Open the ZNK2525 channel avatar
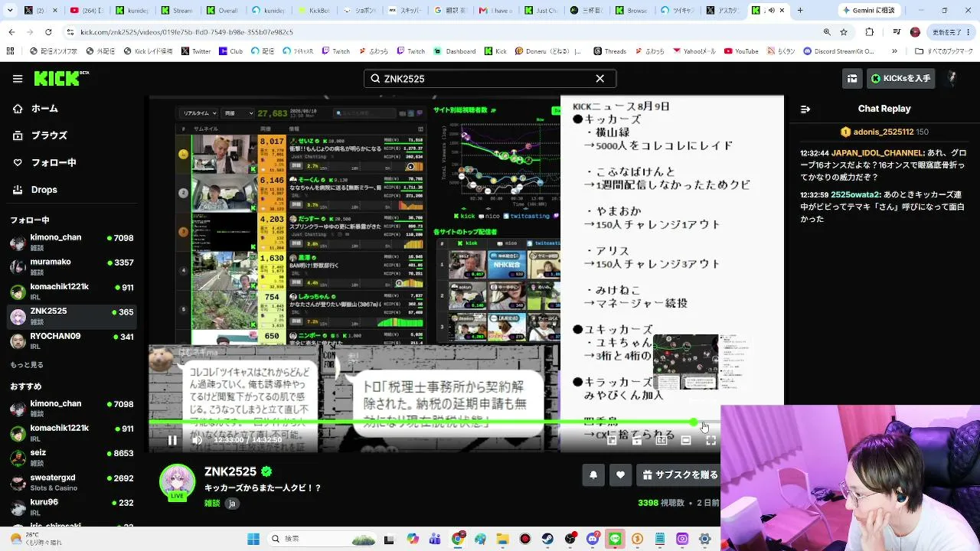Image resolution: width=980 pixels, height=551 pixels. [x=177, y=482]
